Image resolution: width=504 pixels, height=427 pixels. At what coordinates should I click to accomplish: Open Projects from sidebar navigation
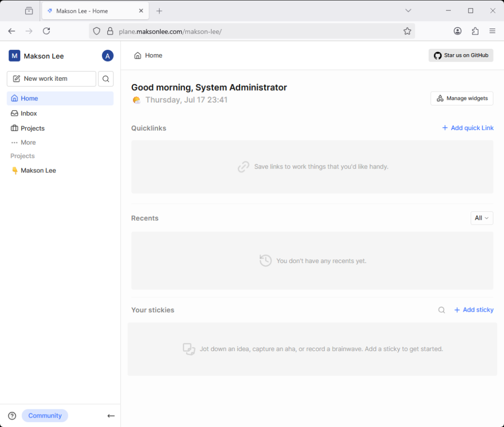click(x=60, y=128)
